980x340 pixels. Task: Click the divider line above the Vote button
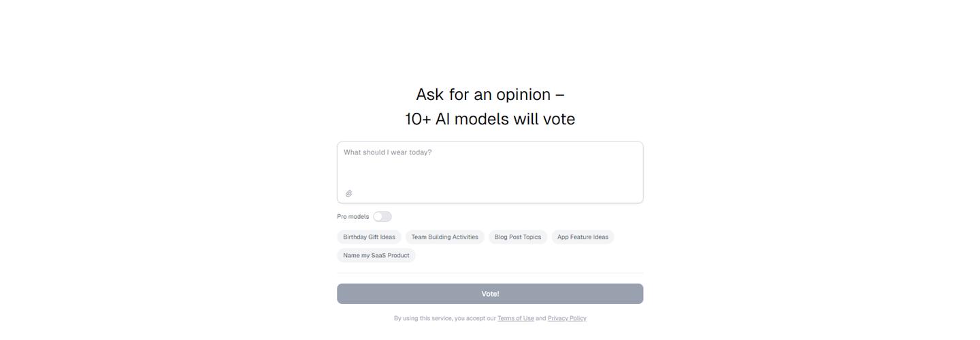pos(490,273)
